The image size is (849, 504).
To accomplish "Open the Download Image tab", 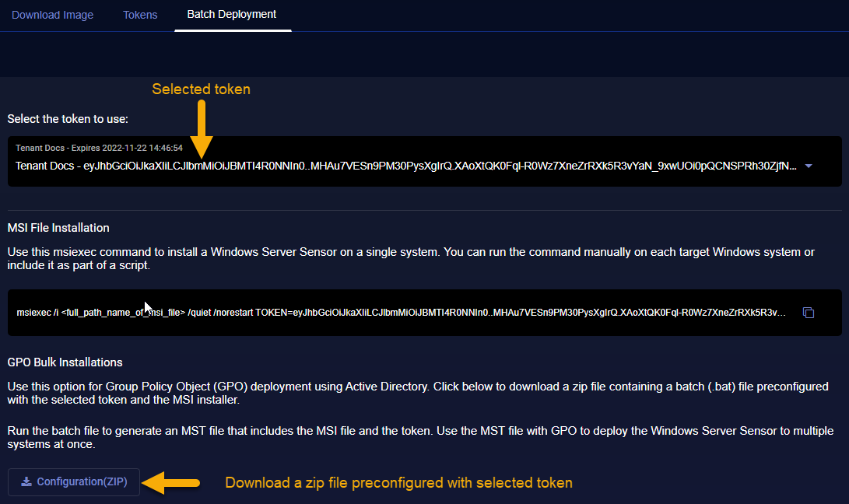I will click(52, 15).
